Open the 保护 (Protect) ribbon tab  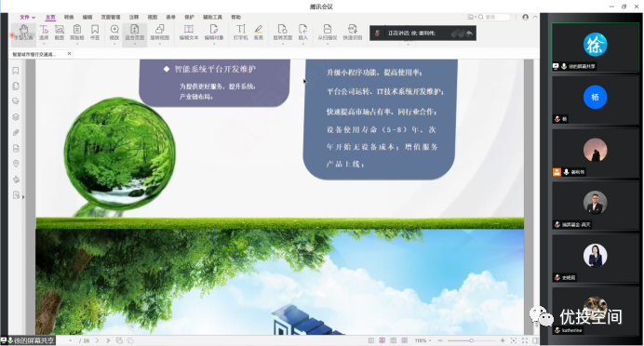click(x=189, y=18)
